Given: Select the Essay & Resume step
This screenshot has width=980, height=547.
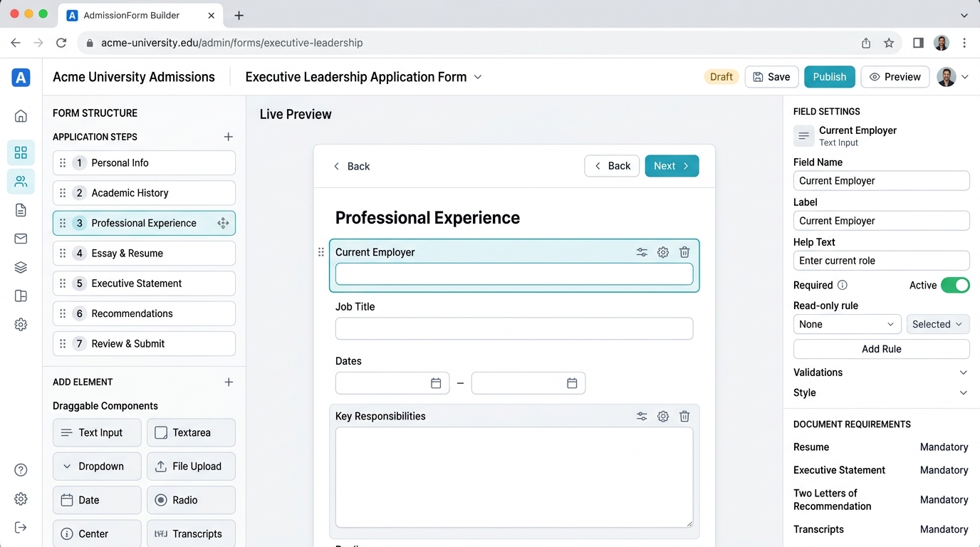Looking at the screenshot, I should [x=144, y=254].
